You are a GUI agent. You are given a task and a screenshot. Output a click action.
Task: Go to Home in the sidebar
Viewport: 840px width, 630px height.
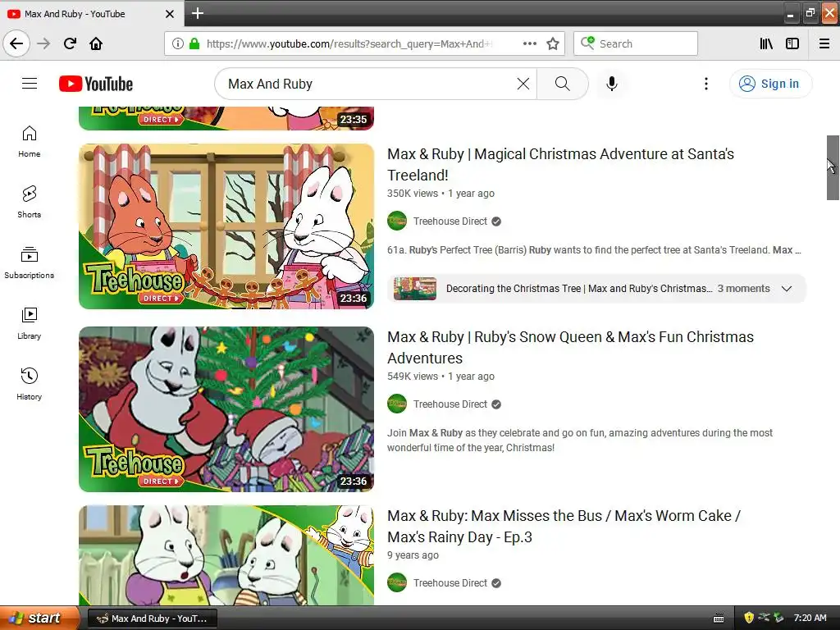[30, 141]
